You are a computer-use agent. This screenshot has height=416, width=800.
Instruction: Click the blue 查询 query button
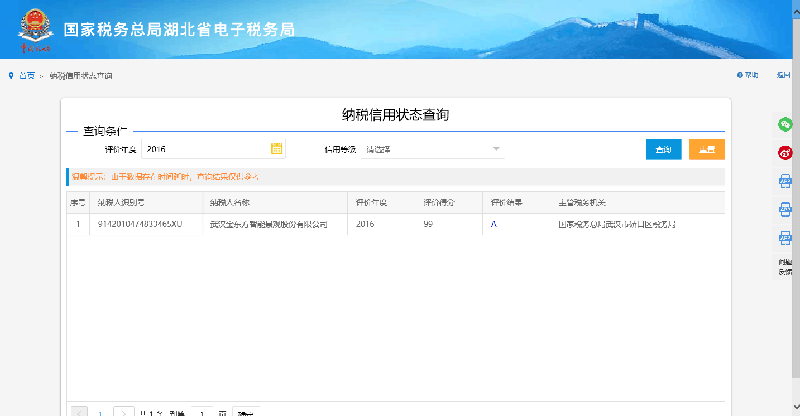663,149
